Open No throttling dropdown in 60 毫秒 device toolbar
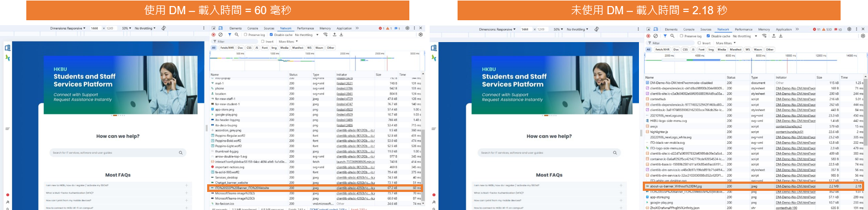This screenshot has height=210, width=868. (145, 28)
